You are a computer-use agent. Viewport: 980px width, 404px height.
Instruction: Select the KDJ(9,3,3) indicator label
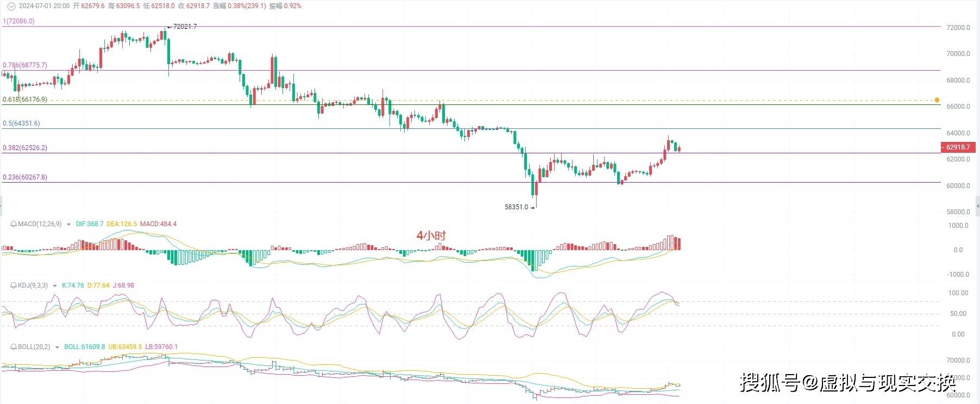pos(33,285)
